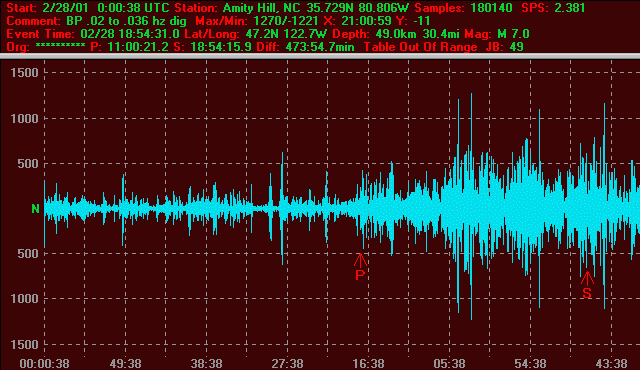The height and width of the screenshot is (370, 640).
Task: Click the 43:38 time axis label
Action: pyautogui.click(x=611, y=363)
